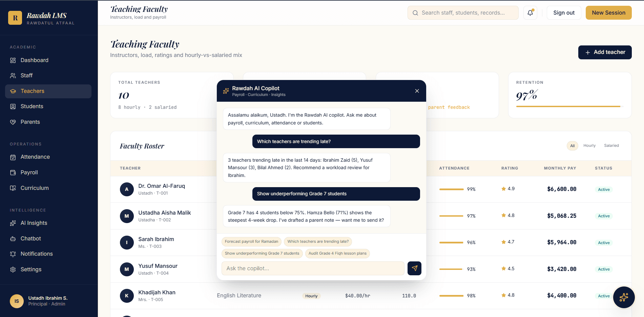This screenshot has height=317, width=644.
Task: Click the copilot sparkle icon in header
Action: pos(226,91)
